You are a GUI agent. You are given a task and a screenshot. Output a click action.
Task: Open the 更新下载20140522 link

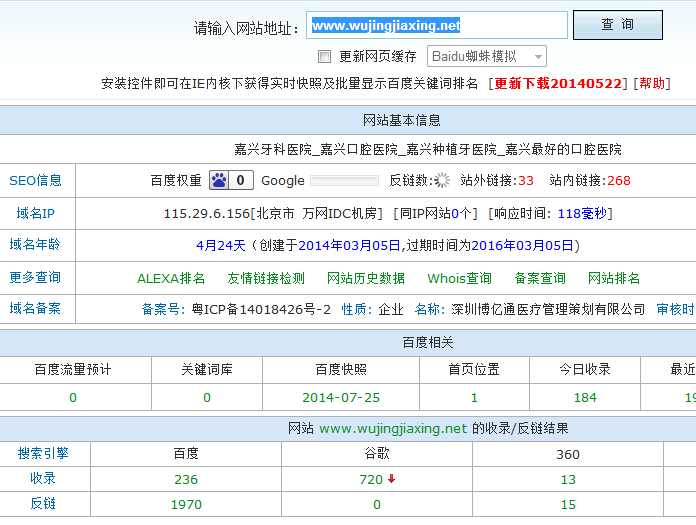[x=558, y=83]
